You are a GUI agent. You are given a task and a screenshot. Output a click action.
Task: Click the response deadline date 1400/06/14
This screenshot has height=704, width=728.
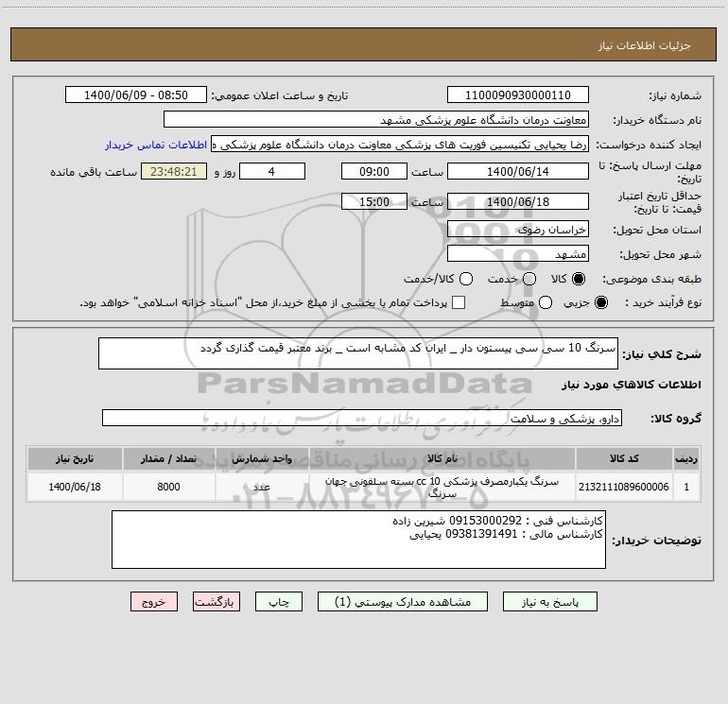point(518,171)
